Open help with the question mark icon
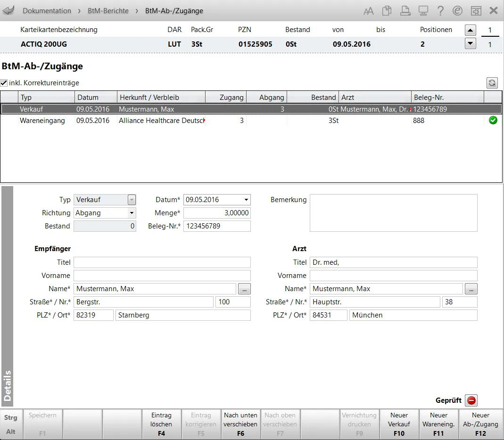 click(440, 10)
